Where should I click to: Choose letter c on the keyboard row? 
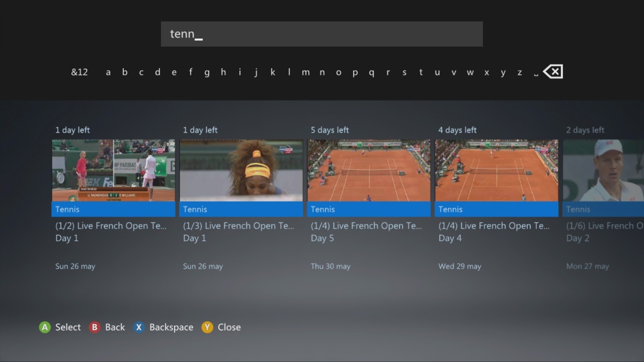141,72
